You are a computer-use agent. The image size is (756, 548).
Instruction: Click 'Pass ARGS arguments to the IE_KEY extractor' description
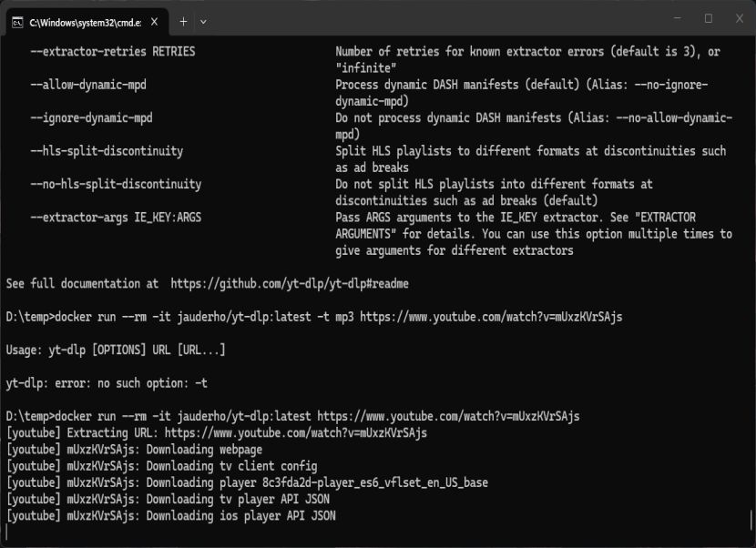[x=534, y=234]
